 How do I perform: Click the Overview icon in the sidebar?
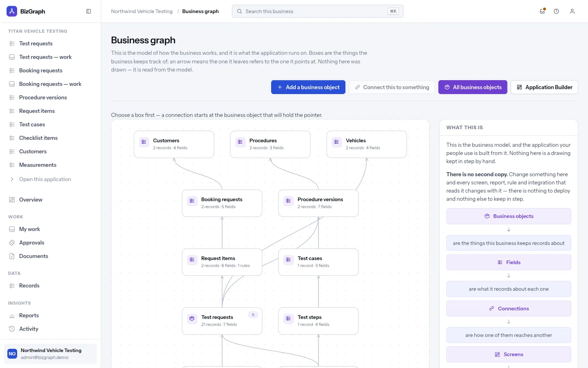(12, 200)
